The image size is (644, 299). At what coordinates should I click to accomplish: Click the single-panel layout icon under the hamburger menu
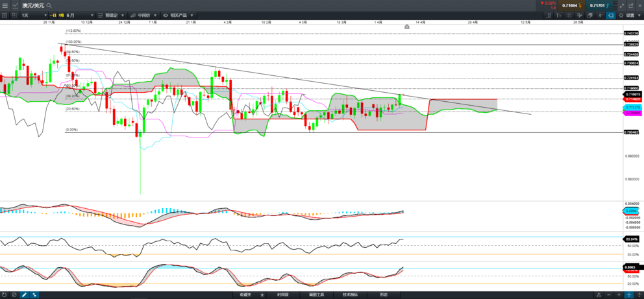click(5, 15)
